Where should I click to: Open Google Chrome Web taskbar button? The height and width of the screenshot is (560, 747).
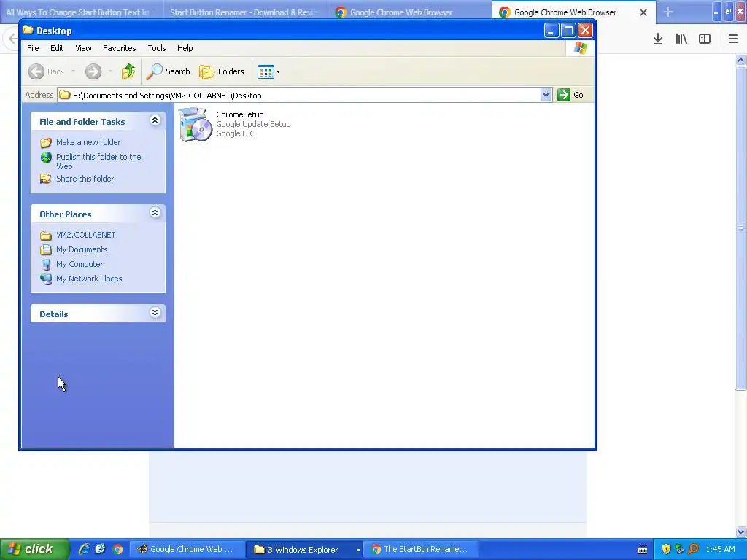point(187,549)
